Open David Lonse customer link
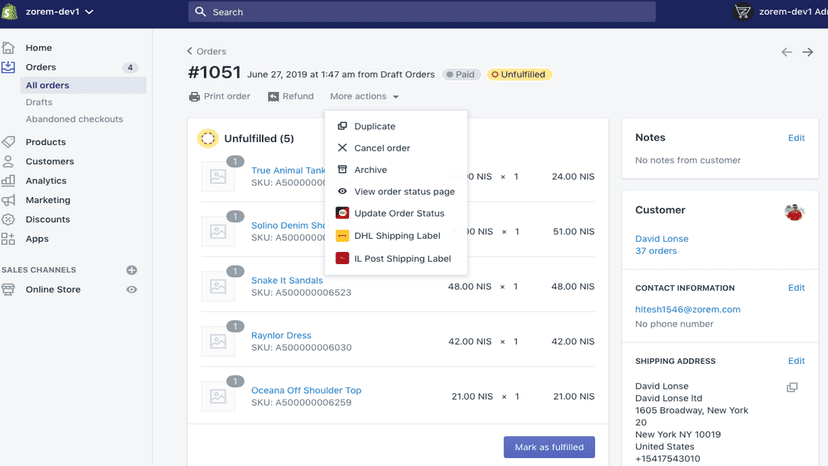Screen dimensions: 828x466 (x=662, y=239)
